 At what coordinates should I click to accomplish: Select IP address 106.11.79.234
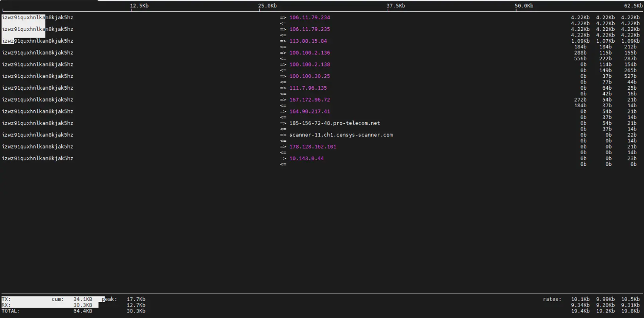(309, 17)
